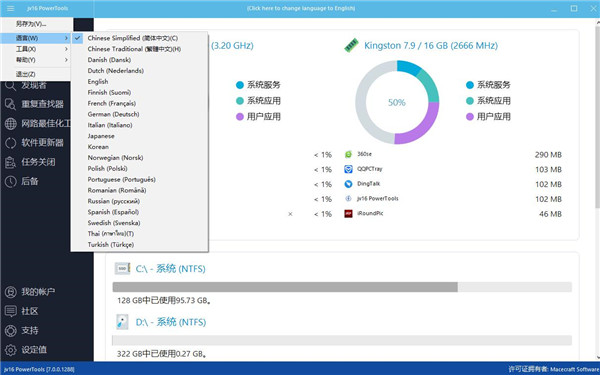The height and width of the screenshot is (375, 600).
Task: Click the magnifier icon beside 发现者
Action: pyautogui.click(x=10, y=86)
